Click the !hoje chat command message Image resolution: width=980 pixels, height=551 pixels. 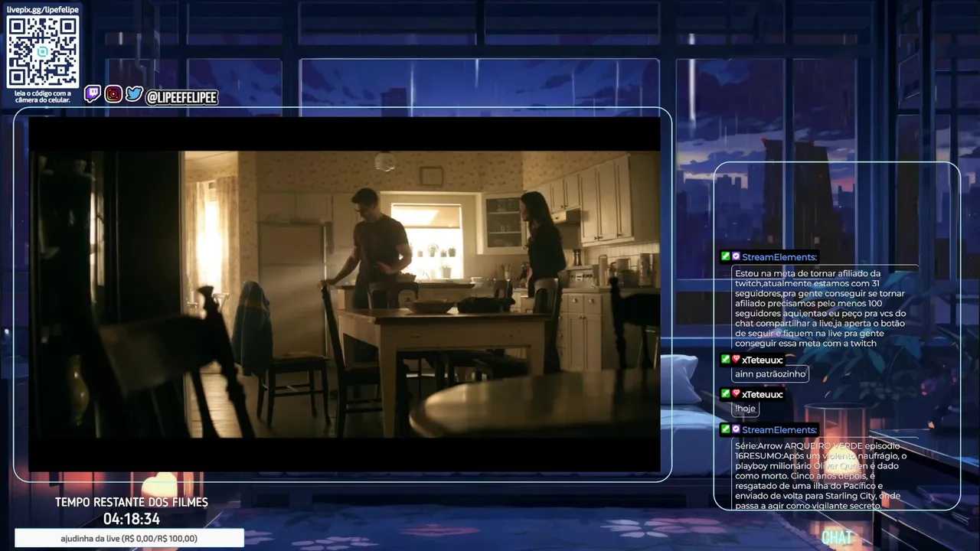[x=745, y=409]
